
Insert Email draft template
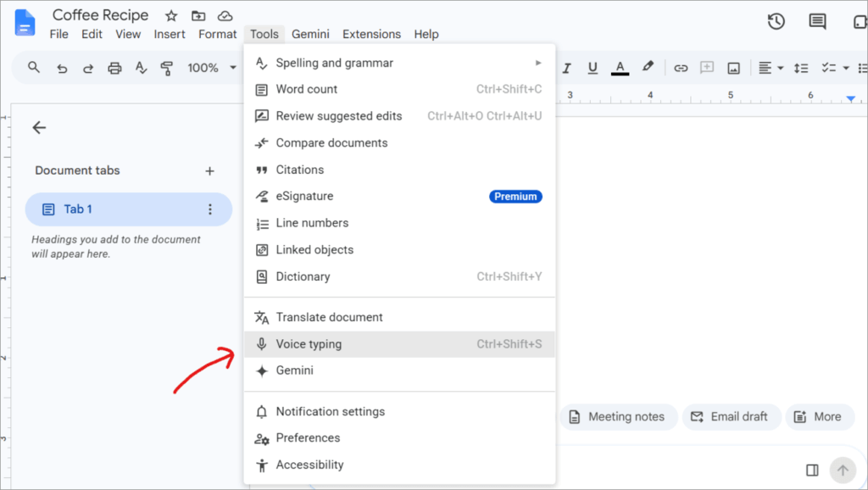coord(732,417)
